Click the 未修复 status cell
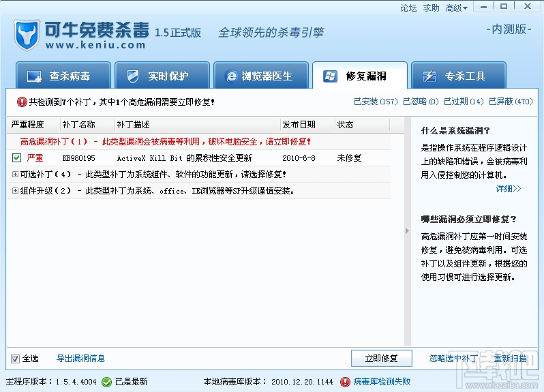Screen dimensions: 544x392 click(x=349, y=158)
